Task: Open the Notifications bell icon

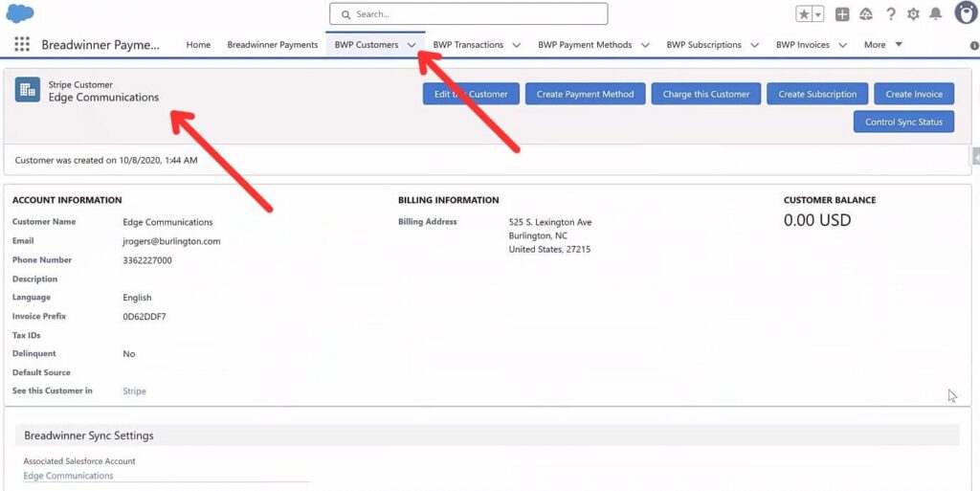Action: click(936, 13)
